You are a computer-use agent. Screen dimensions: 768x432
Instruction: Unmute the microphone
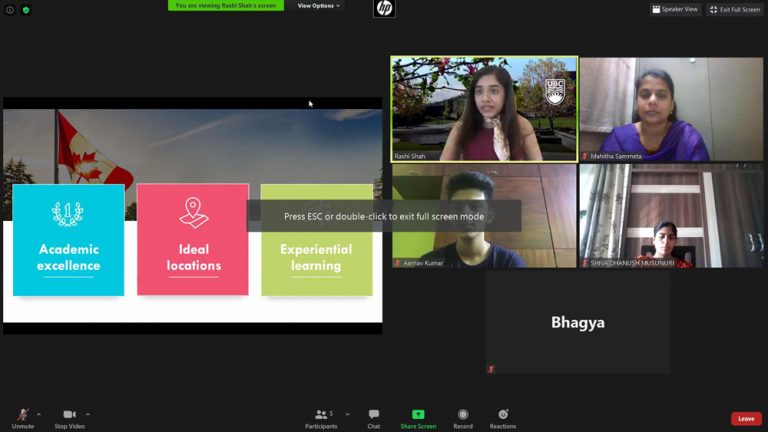22,416
